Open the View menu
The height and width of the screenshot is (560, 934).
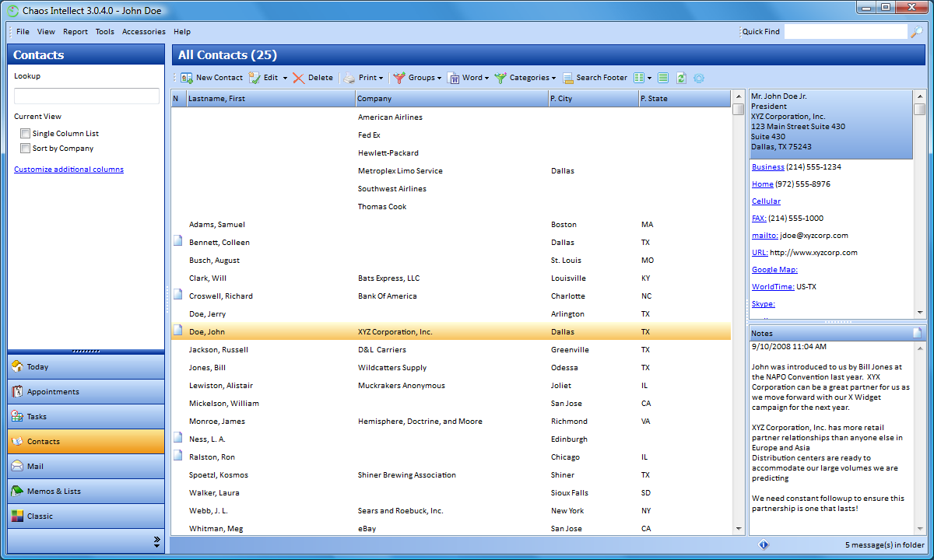pyautogui.click(x=46, y=32)
